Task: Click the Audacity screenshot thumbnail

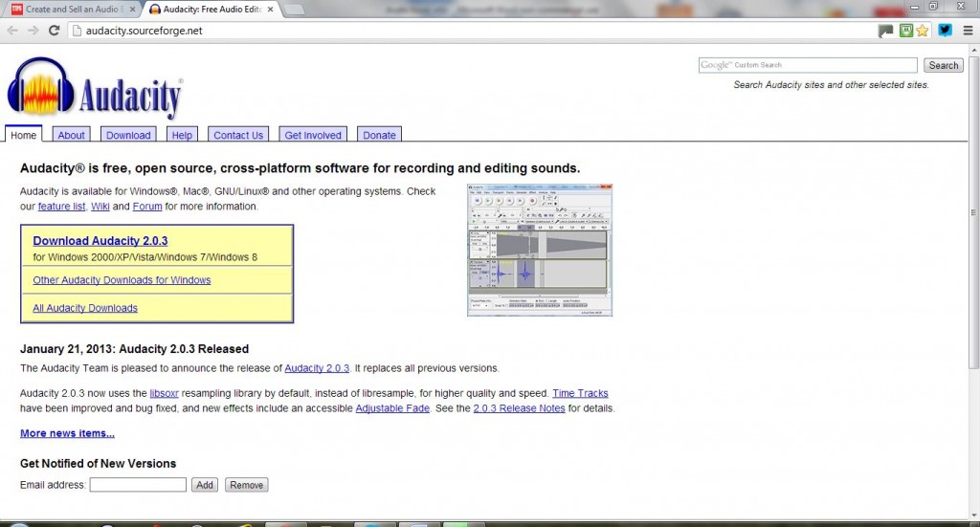Action: coord(540,250)
